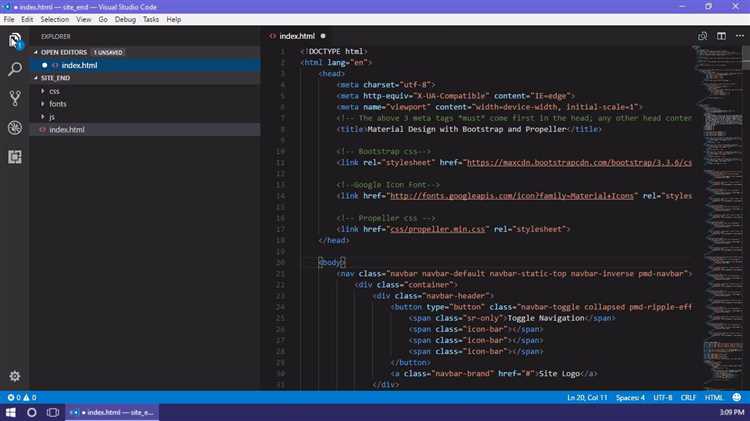Click the 1 UNSAVED badge
The width and height of the screenshot is (750, 421).
pos(108,52)
